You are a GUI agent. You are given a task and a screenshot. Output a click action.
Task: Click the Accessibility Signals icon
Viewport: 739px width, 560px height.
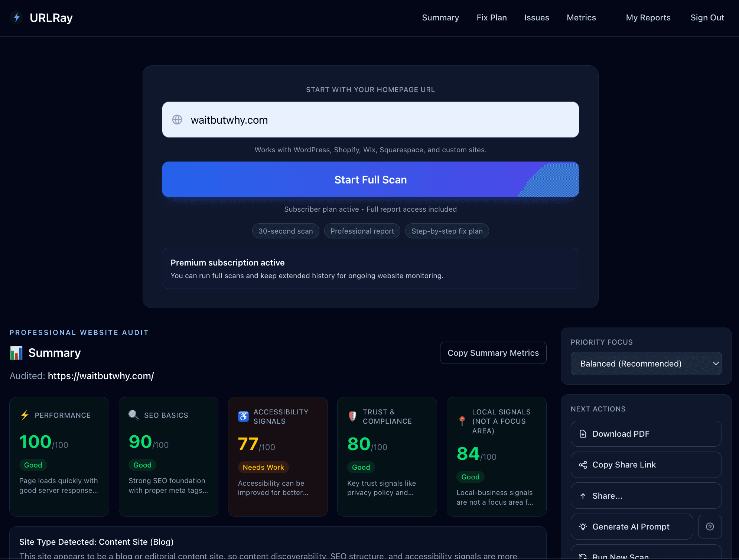[x=243, y=416]
